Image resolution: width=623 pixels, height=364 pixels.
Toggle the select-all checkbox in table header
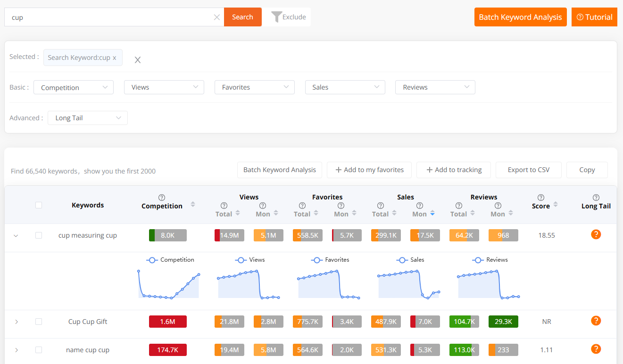tap(39, 205)
